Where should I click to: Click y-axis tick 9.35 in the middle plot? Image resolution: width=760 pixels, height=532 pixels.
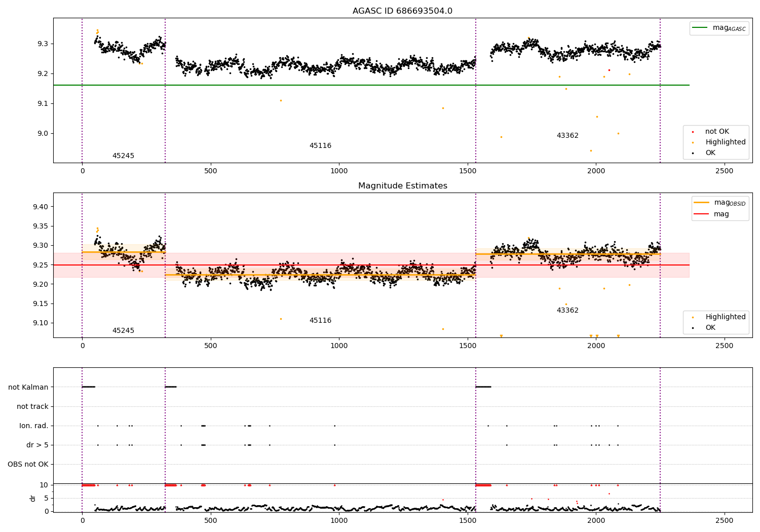point(41,226)
